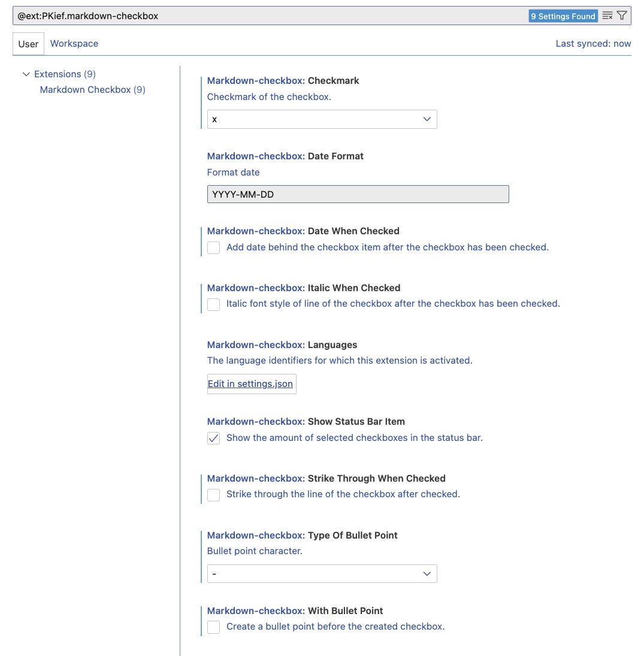Select Extensions (9) tree item
644x656 pixels.
tap(65, 74)
